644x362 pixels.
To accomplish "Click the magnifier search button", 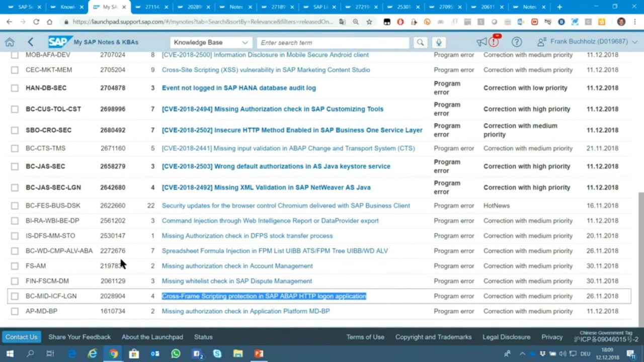I will click(420, 42).
